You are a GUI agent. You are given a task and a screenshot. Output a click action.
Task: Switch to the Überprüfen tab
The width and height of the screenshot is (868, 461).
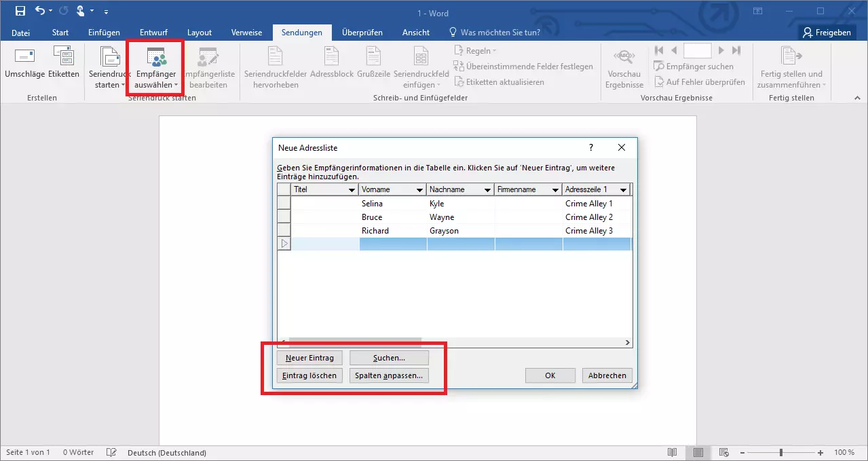pos(362,33)
